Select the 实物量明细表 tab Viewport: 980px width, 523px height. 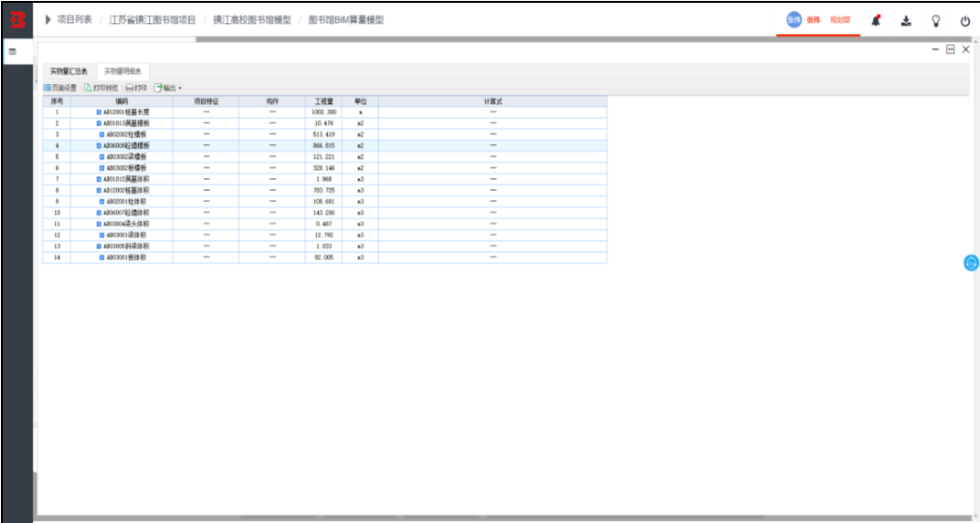123,71
